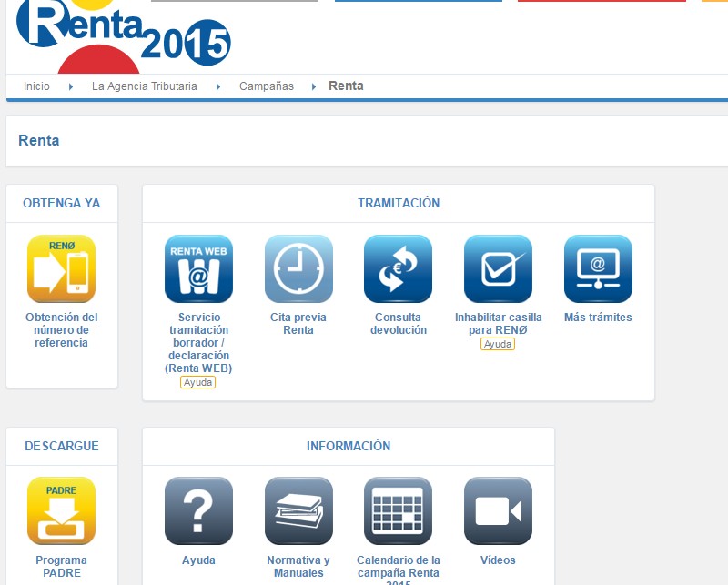Open the Más trámites monitor icon

click(598, 268)
